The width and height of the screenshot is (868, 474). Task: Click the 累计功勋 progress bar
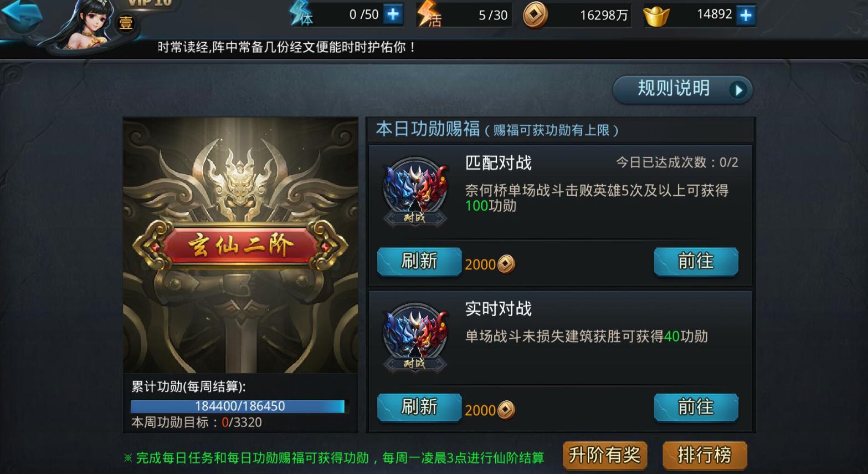[x=238, y=406]
